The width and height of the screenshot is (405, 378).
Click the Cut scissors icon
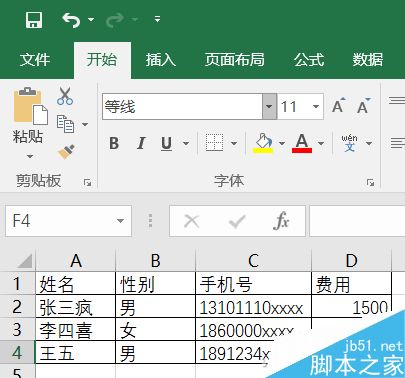[65, 96]
